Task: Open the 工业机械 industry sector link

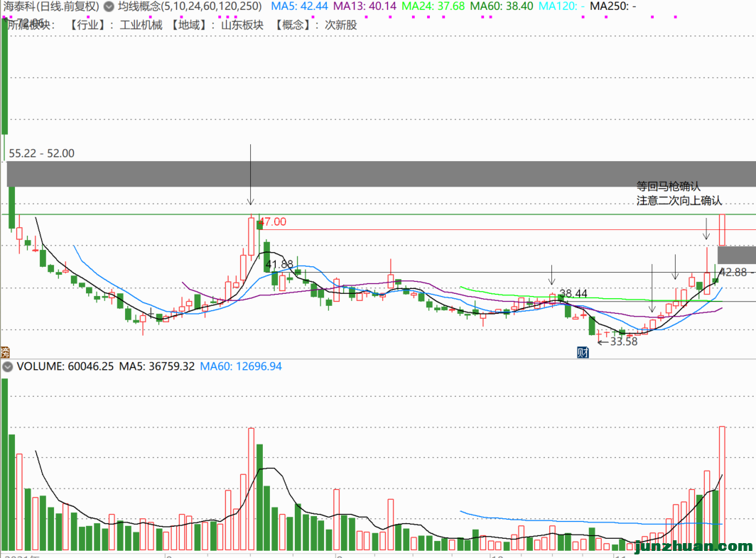Action: click(x=141, y=25)
